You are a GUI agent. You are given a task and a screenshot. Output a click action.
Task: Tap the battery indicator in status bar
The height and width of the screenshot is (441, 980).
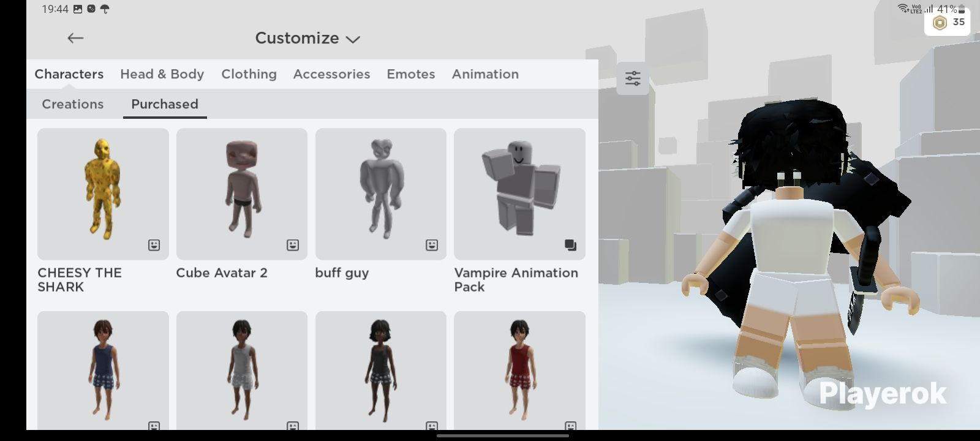point(962,9)
